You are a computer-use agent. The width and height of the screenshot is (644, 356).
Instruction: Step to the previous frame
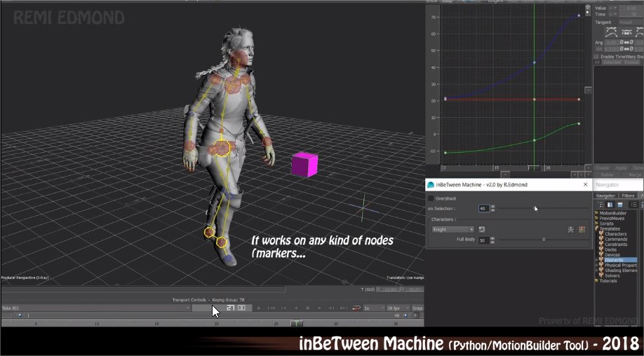click(x=284, y=308)
